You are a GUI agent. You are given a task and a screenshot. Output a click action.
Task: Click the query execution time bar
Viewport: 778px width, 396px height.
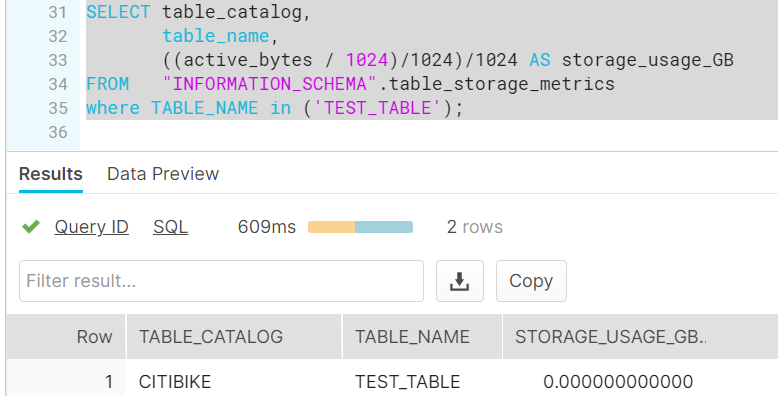coord(360,227)
